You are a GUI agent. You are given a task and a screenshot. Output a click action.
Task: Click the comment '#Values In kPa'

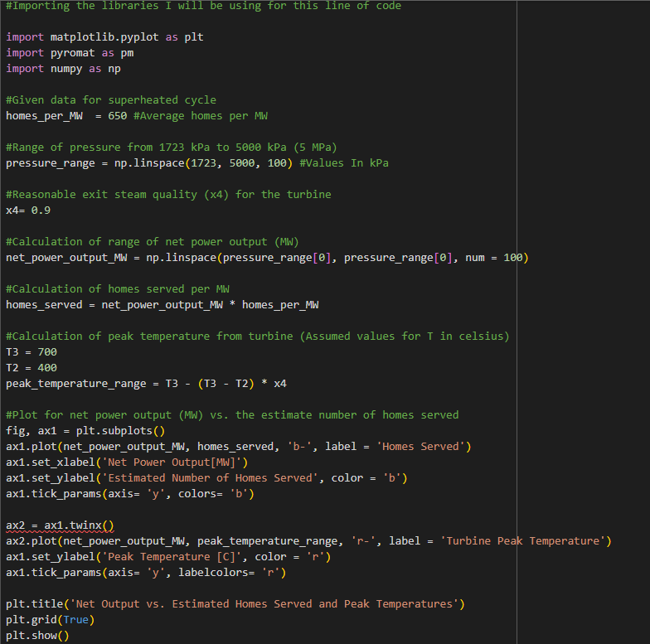tap(344, 163)
